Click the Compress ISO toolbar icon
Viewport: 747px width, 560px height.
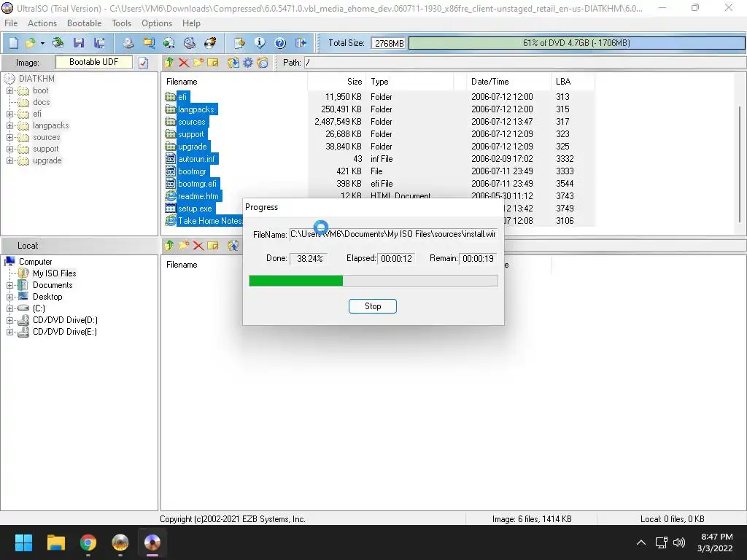[149, 43]
